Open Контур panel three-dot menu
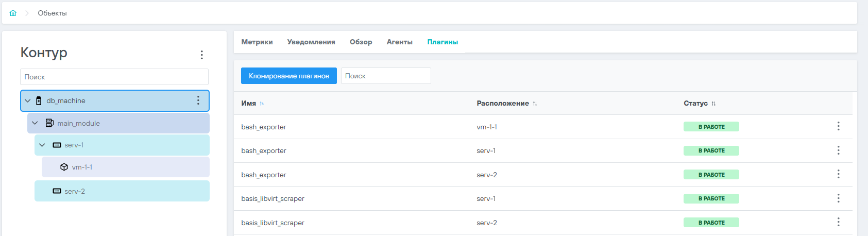 tap(201, 55)
